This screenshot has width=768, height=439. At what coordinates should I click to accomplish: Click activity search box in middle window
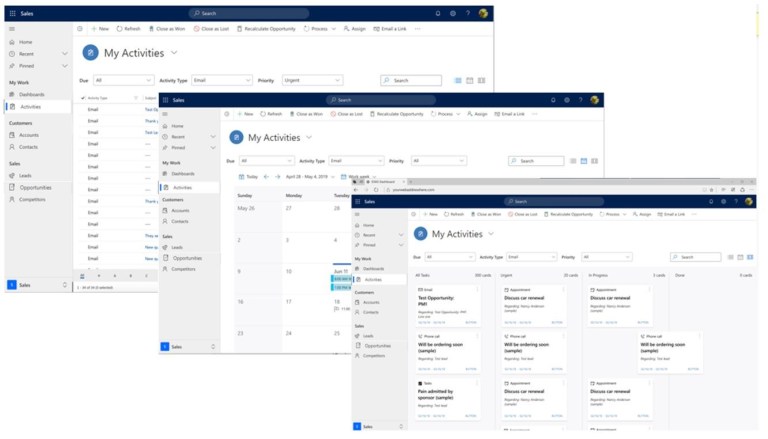tap(536, 161)
